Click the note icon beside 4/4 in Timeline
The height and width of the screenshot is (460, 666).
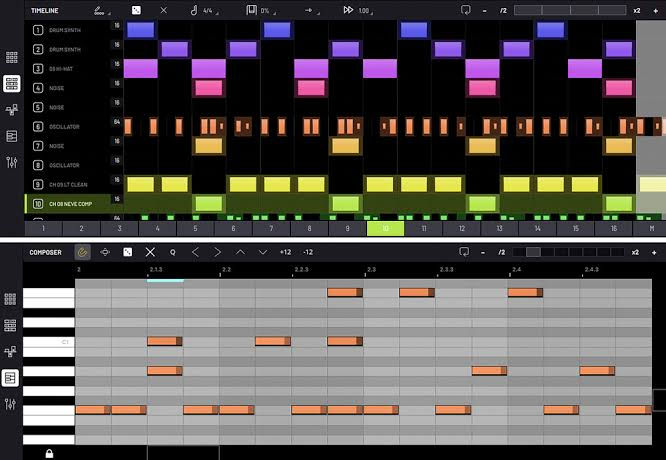coord(194,10)
